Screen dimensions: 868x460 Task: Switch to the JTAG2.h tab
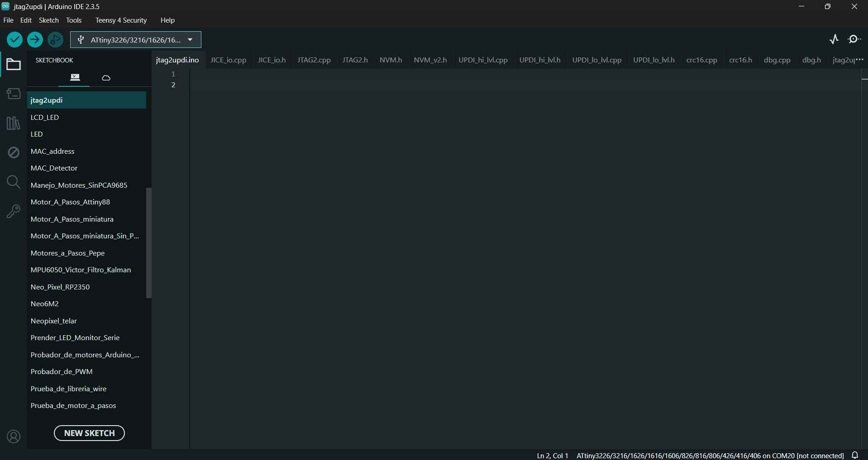click(355, 60)
